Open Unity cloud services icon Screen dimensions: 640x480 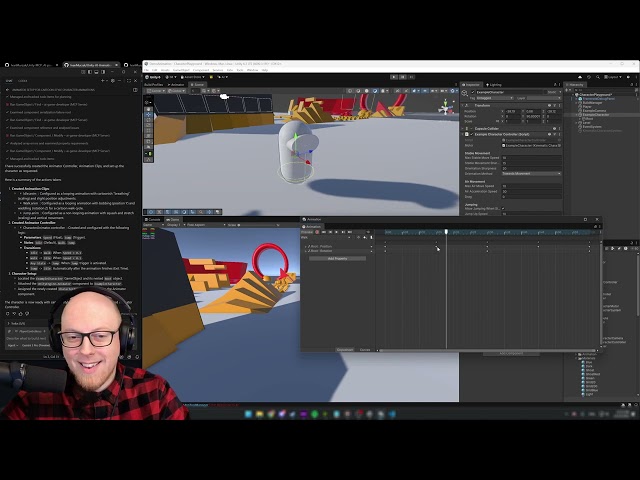pyautogui.click(x=580, y=77)
